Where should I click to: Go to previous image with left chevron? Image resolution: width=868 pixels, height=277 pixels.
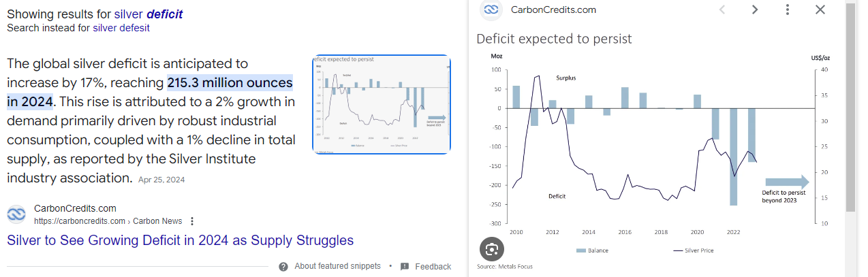pyautogui.click(x=722, y=10)
